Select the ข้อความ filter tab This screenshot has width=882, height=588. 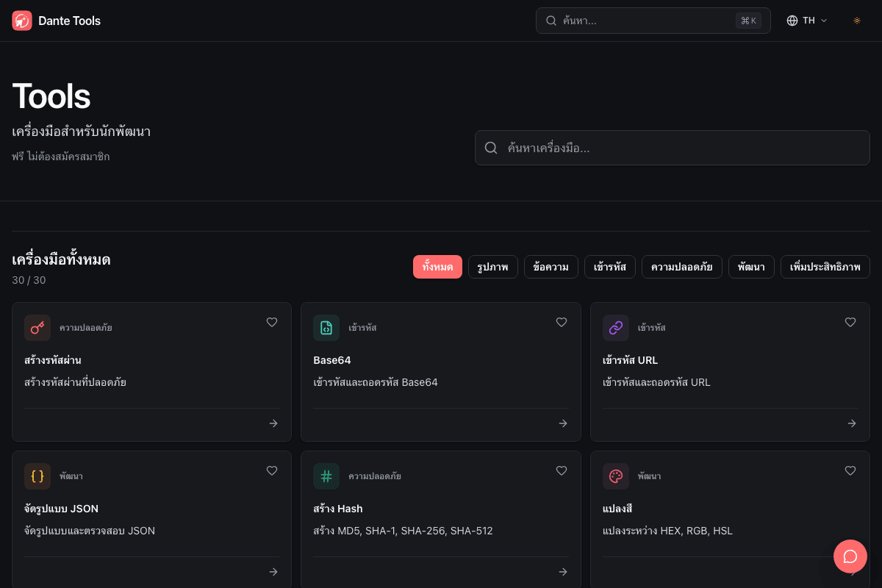(551, 267)
